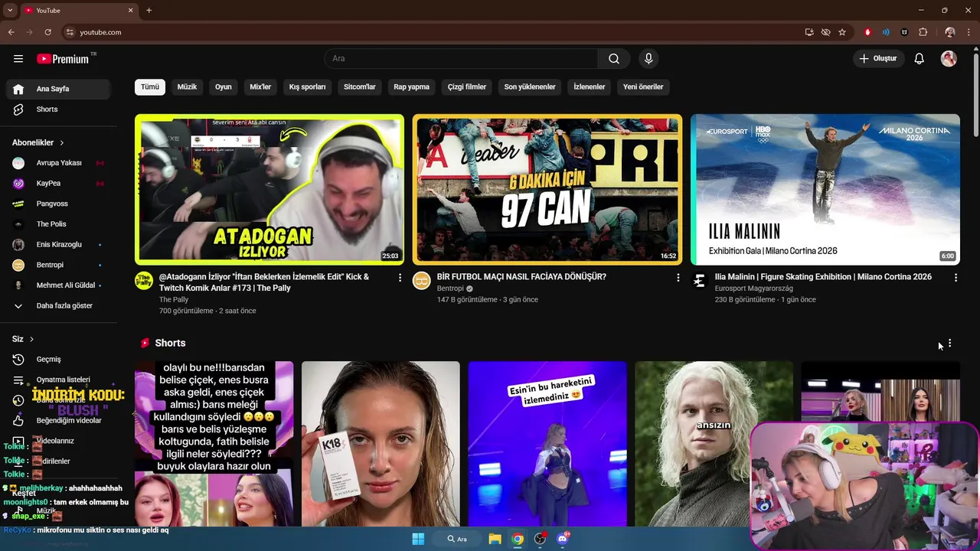Screen dimensions: 980x551
Task: Open the Shorts shelf options menu
Action: [x=949, y=344]
